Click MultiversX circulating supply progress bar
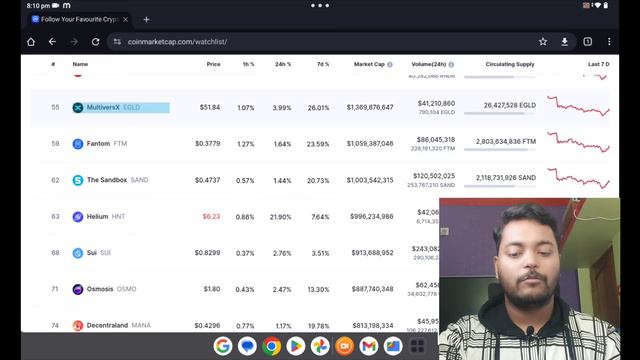Viewport: 640px width, 360px height. (x=500, y=113)
